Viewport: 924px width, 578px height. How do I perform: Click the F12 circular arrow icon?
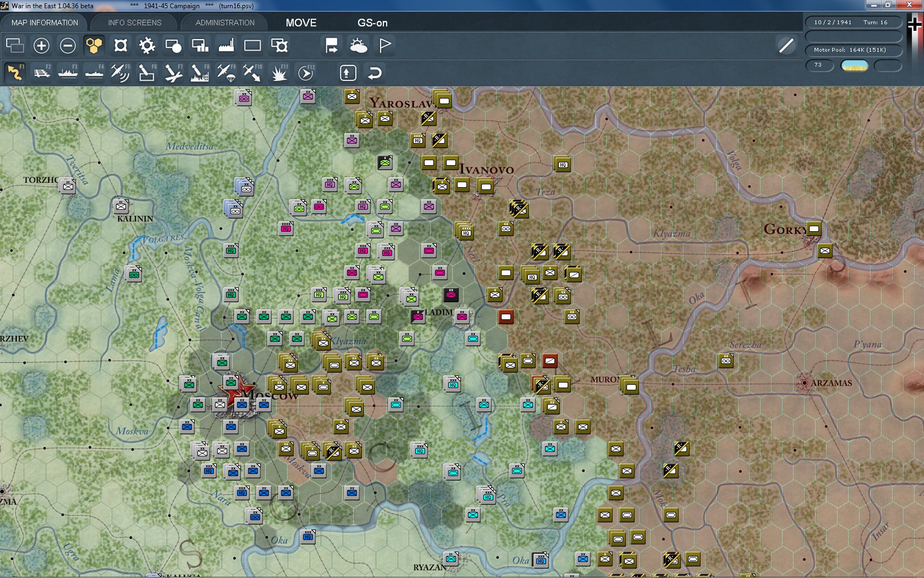click(x=305, y=73)
